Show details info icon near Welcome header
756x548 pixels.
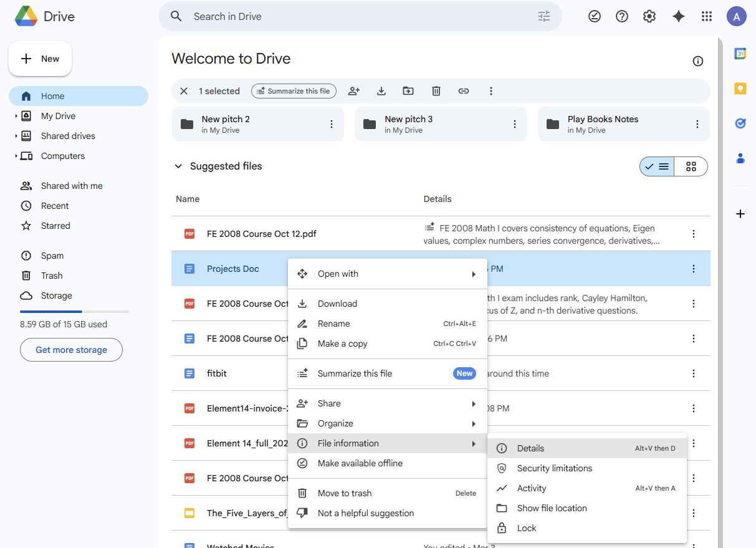(x=698, y=61)
